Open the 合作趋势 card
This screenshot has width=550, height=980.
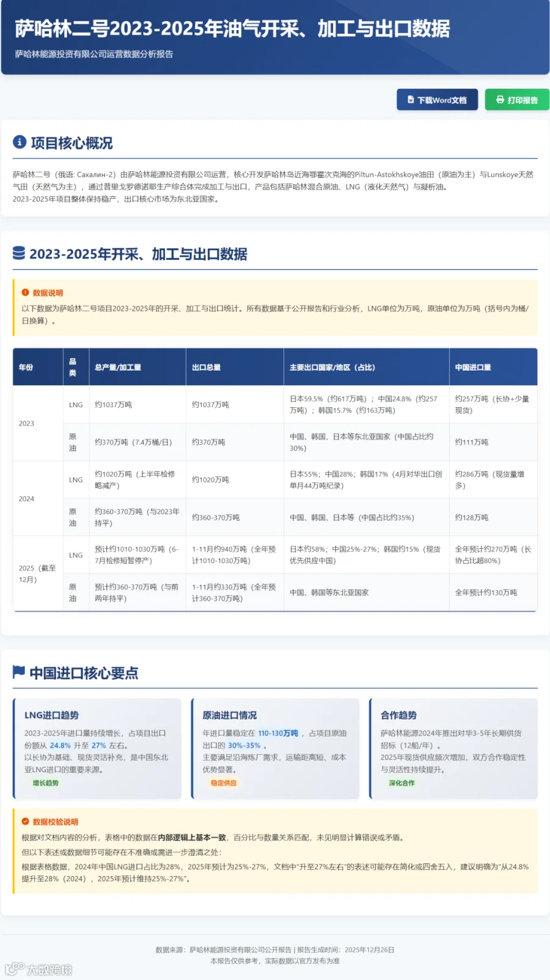(x=453, y=748)
